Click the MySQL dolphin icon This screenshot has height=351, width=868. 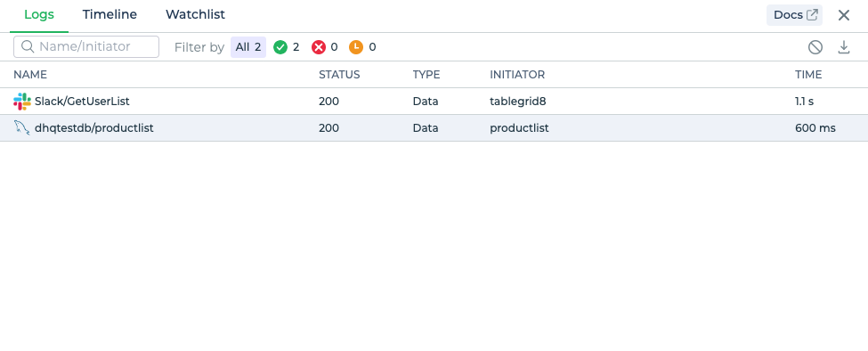pos(22,128)
